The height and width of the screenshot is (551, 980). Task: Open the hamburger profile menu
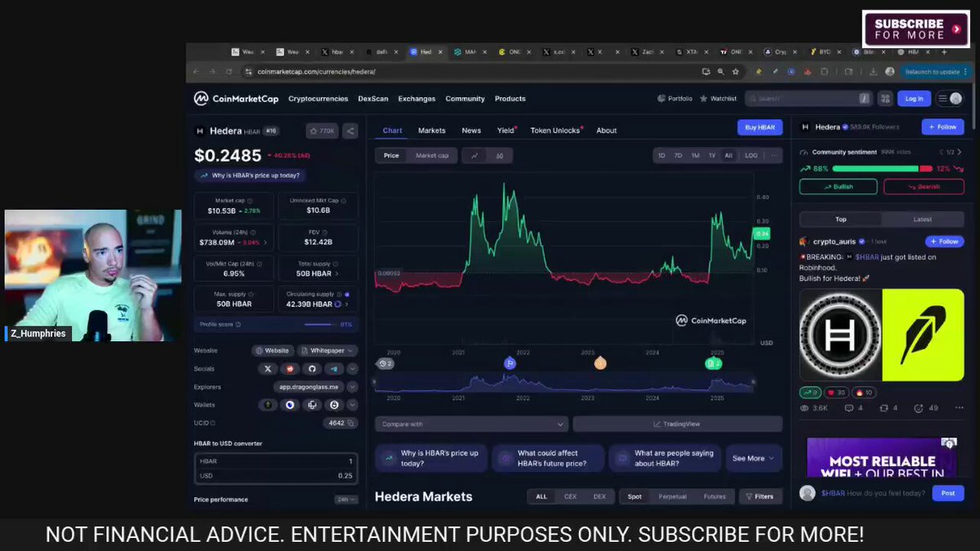point(950,99)
